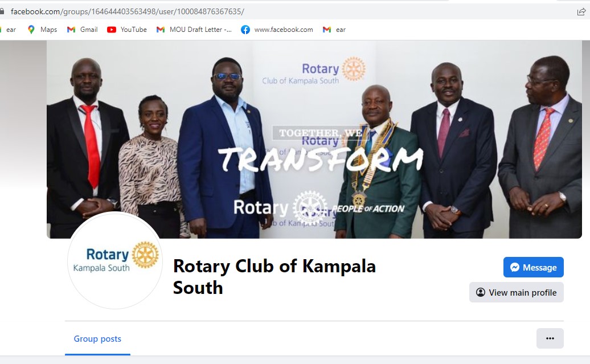Click the profile icon in View main profile
590x364 pixels.
pos(481,292)
